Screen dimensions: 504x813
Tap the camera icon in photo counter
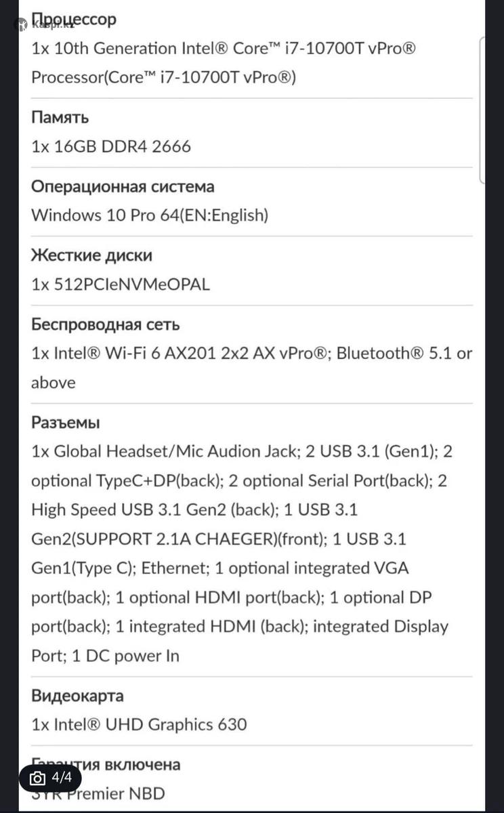(x=38, y=777)
